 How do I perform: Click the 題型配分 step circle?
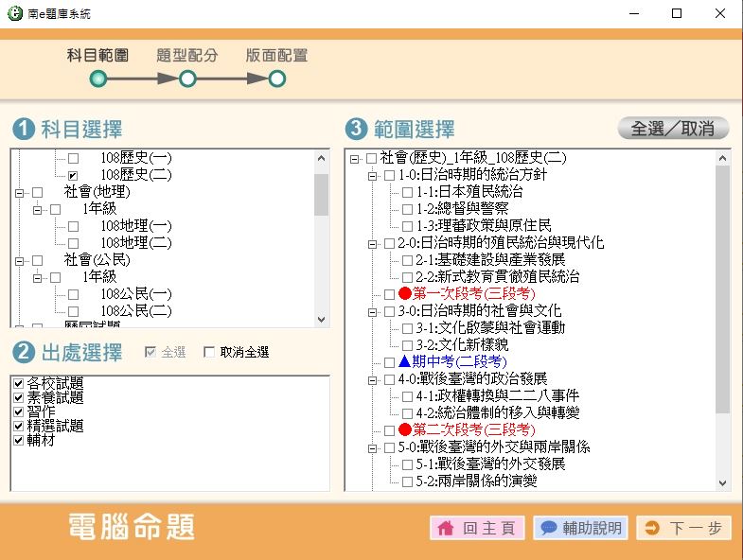click(x=187, y=79)
